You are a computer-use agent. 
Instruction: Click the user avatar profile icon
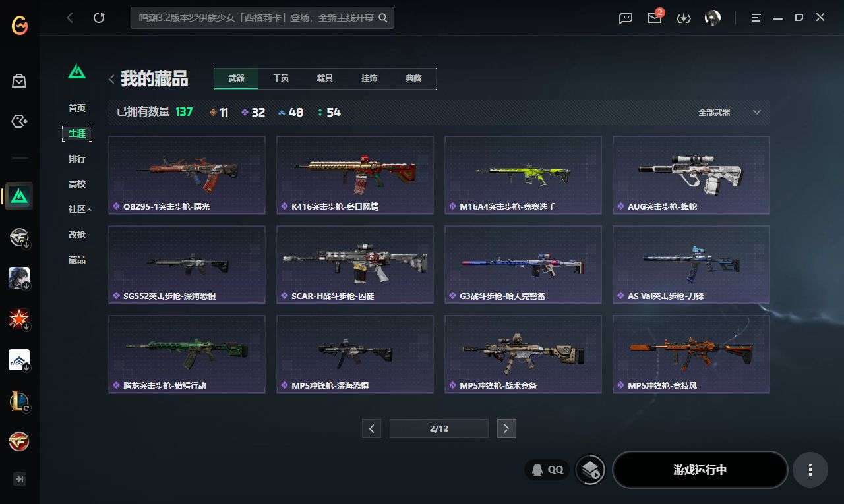[713, 18]
